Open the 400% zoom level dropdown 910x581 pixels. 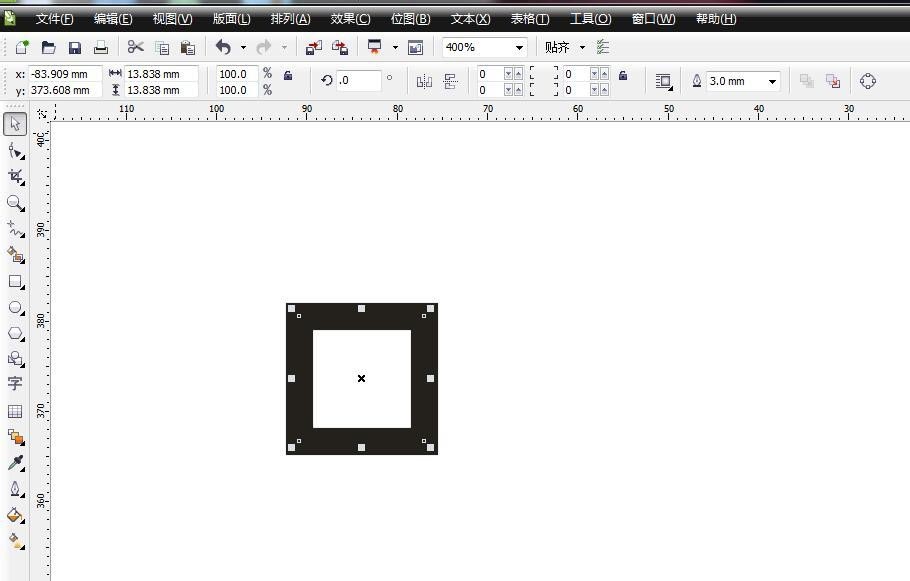tap(519, 48)
